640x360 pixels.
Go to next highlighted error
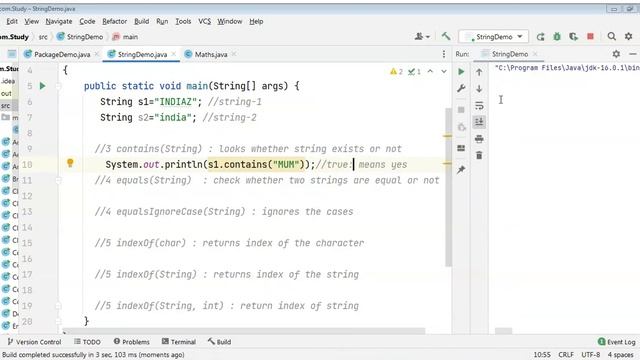pyautogui.click(x=444, y=71)
